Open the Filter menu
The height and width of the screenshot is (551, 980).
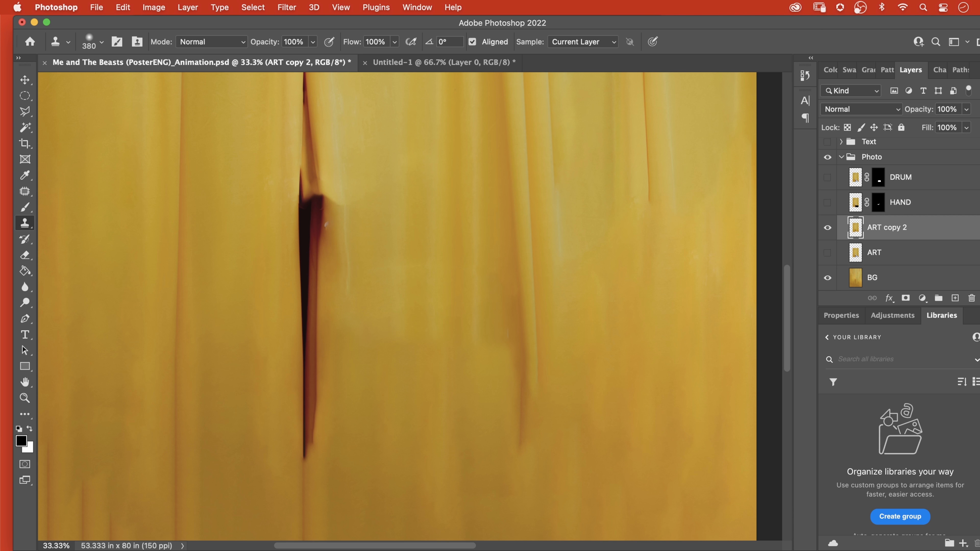pyautogui.click(x=286, y=7)
